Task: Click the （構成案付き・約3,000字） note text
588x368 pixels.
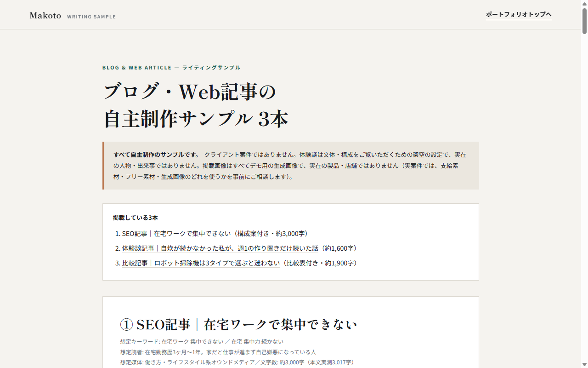Action: point(271,234)
